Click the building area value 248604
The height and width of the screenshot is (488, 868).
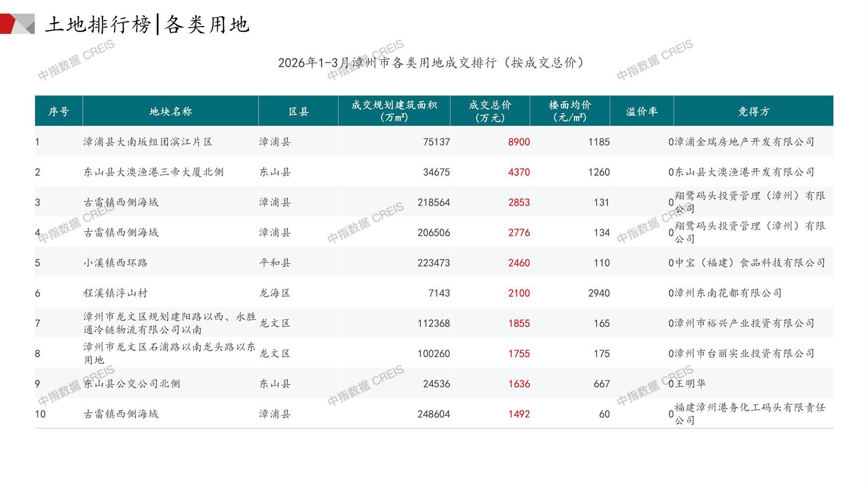click(433, 414)
